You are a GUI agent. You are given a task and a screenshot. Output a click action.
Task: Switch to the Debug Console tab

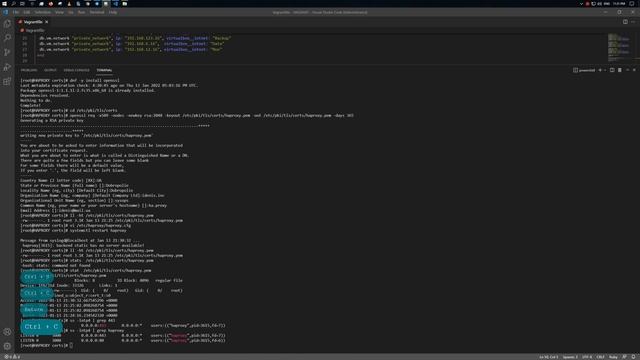(x=76, y=70)
